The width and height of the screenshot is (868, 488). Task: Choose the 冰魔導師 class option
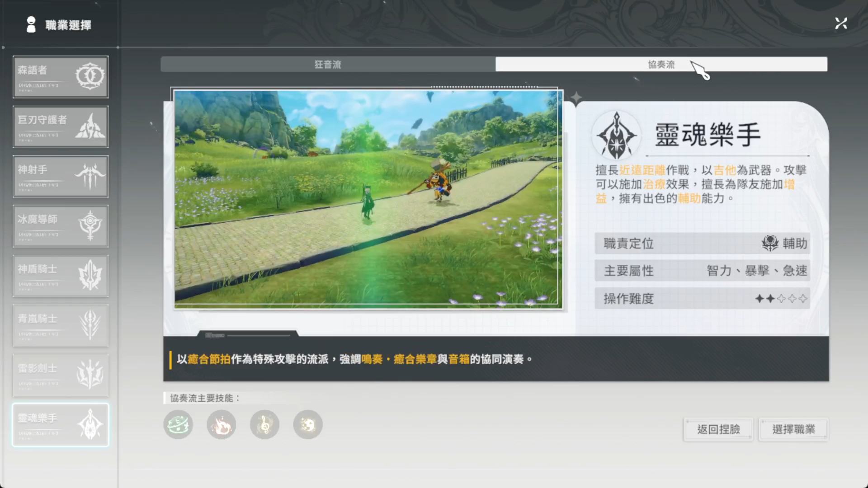tap(61, 226)
